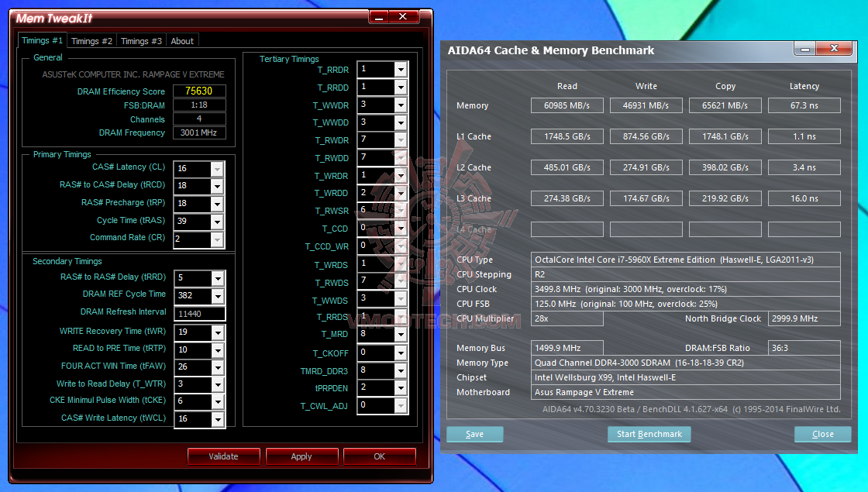Confirm with the OK button in Mem TweakIt
Screen dimensions: 868x492
tap(379, 456)
